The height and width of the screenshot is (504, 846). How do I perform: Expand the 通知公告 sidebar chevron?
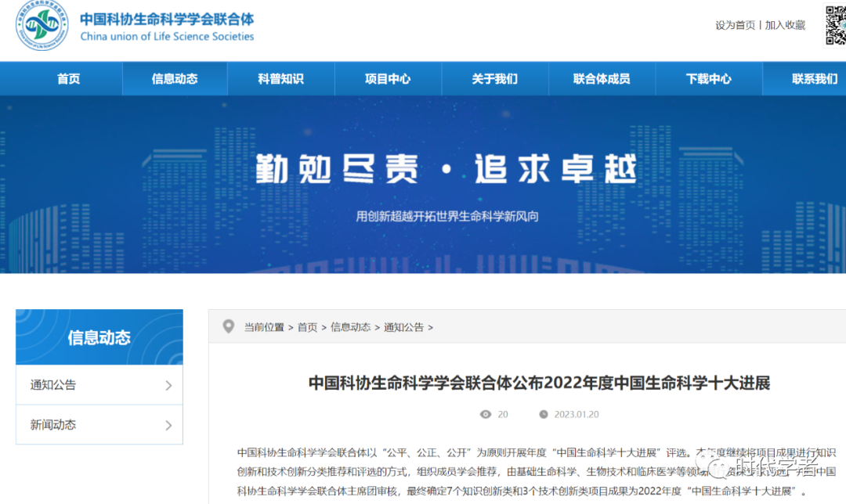coord(169,385)
